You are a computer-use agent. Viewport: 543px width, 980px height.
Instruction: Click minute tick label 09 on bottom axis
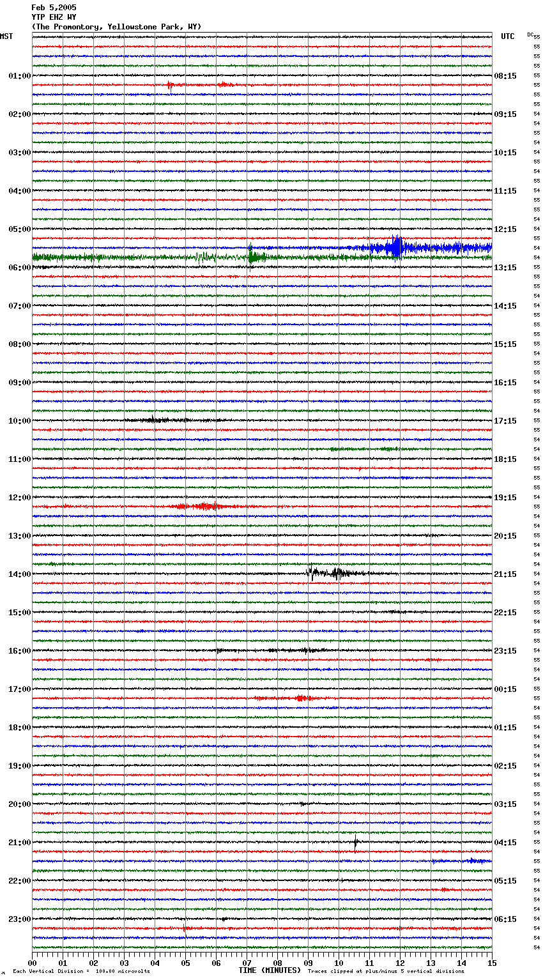click(308, 963)
